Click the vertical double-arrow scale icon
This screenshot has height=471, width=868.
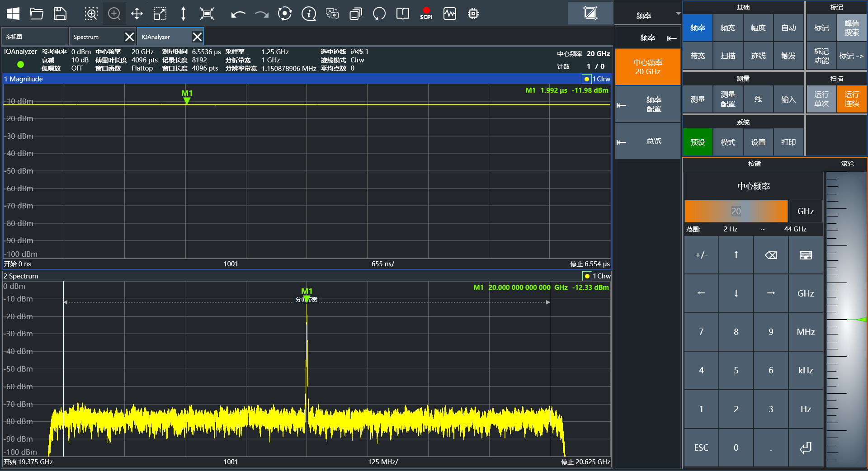pyautogui.click(x=183, y=14)
